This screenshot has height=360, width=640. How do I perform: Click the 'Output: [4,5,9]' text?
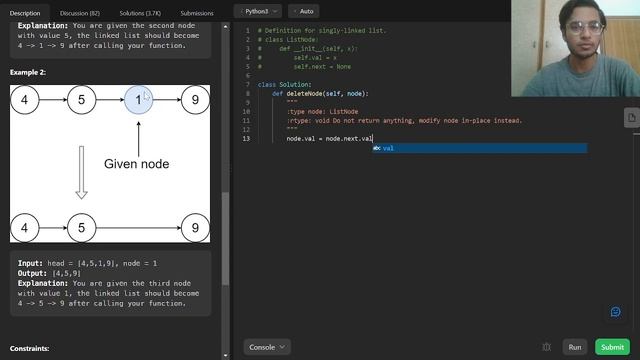pyautogui.click(x=49, y=273)
